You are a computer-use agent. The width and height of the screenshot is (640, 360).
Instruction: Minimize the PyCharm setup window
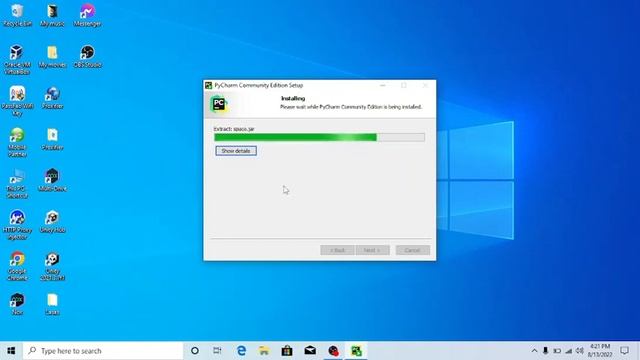coord(382,85)
